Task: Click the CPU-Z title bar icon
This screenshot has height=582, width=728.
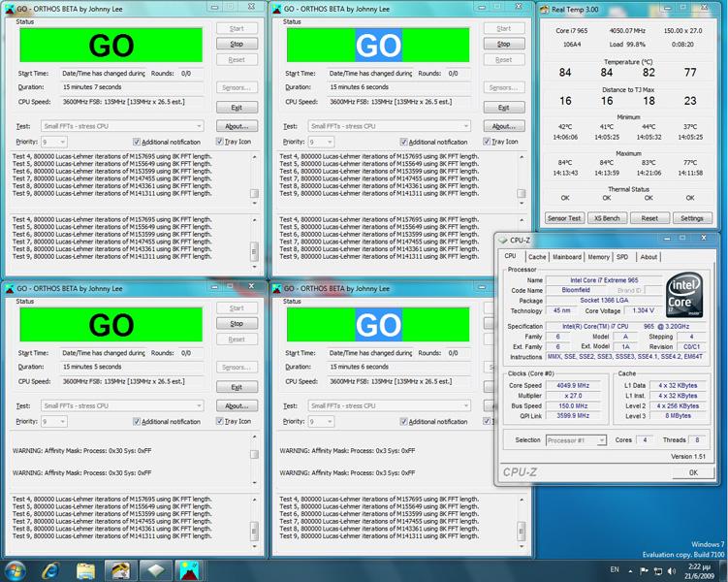Action: point(503,241)
